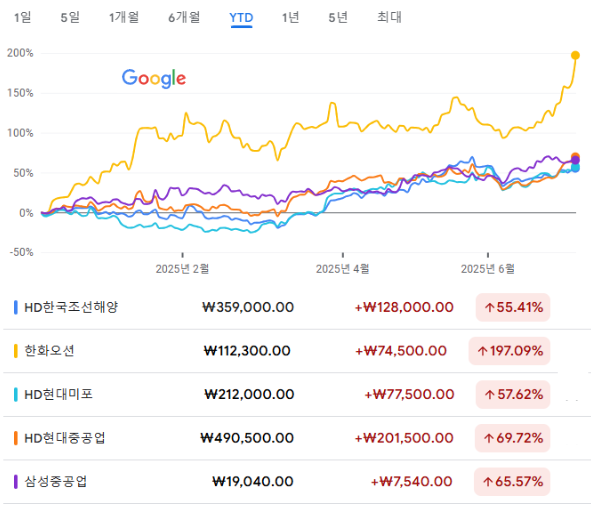591x516 pixels.
Task: Select the 1일 time range tab
Action: (23, 17)
